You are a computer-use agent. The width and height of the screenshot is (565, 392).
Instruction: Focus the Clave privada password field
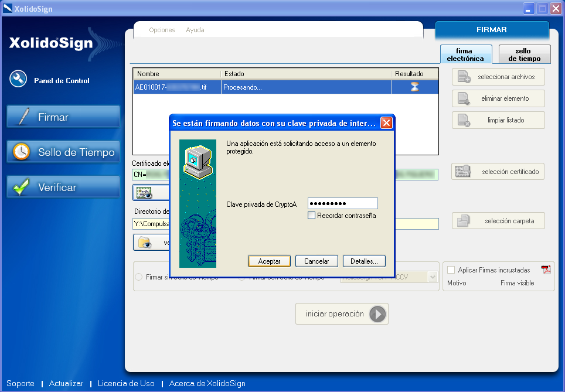(343, 203)
